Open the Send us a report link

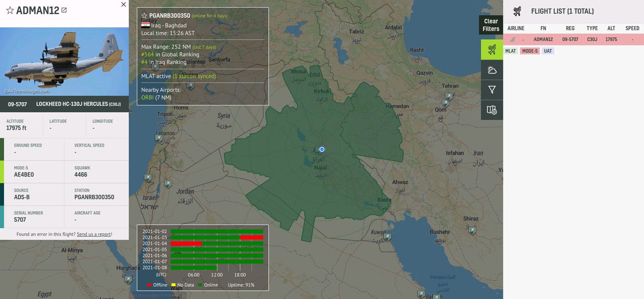(94, 234)
